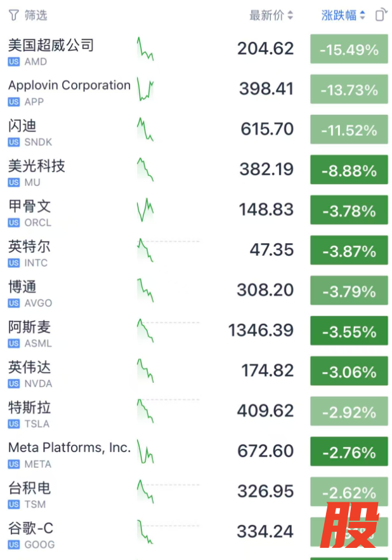Screen dimensions: 392x560
Task: Click the US market badge beside MU
Action: click(14, 182)
